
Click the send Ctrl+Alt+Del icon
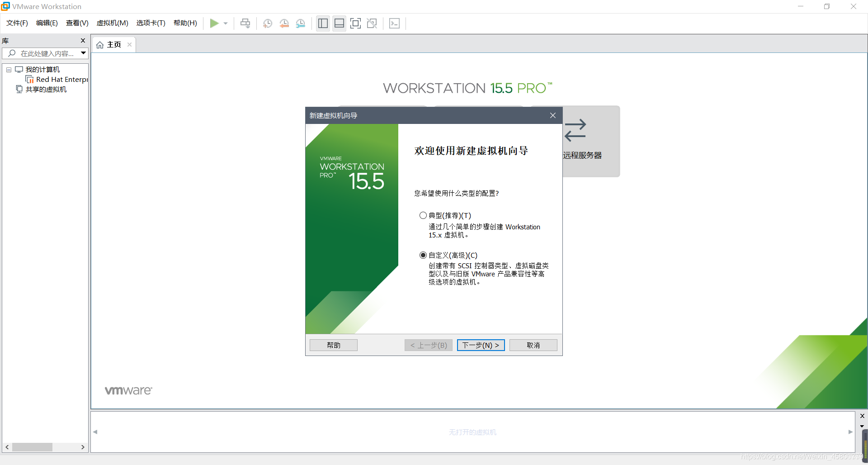click(x=245, y=23)
